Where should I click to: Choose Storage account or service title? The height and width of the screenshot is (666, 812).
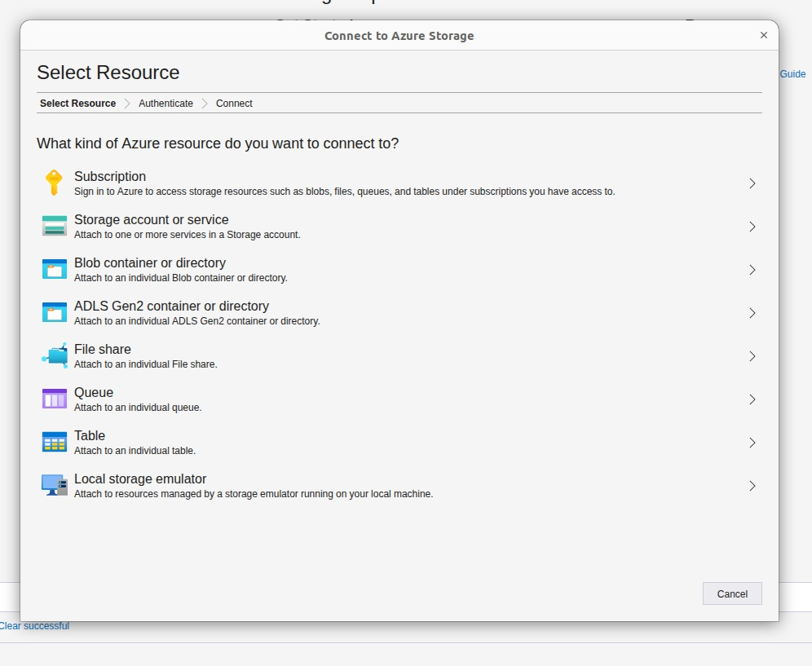pyautogui.click(x=151, y=219)
